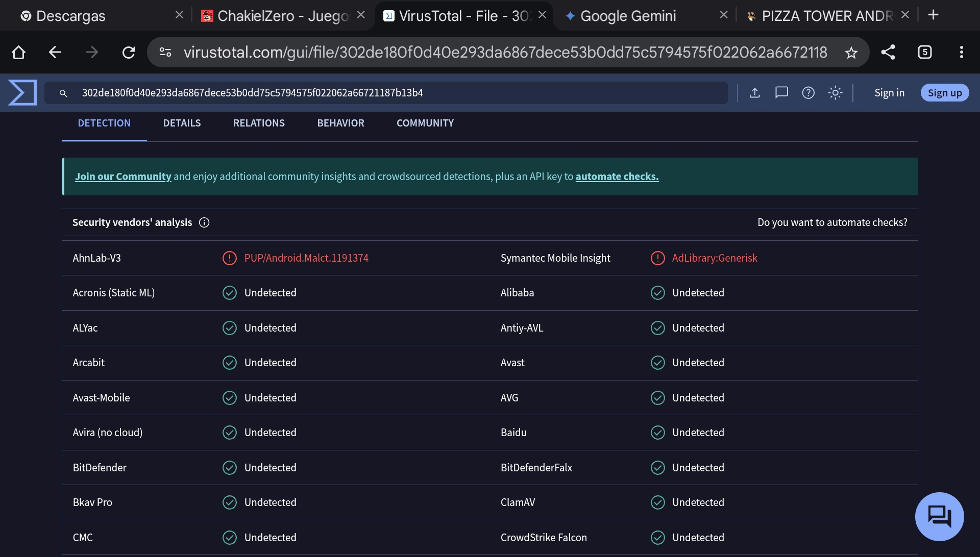Click the upload file icon
This screenshot has width=980, height=557.
coord(755,93)
